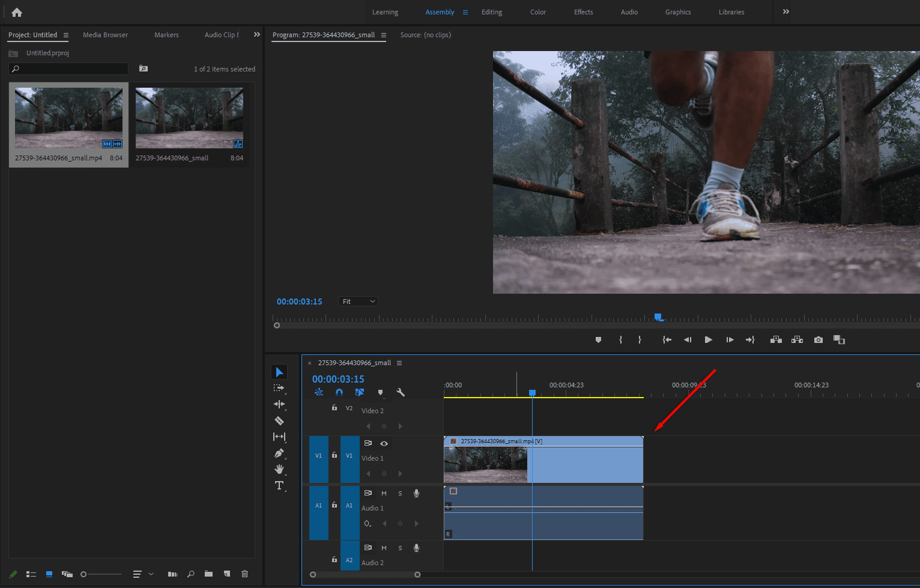920x588 pixels.
Task: Add a marker in the timeline toolbar
Action: tap(380, 392)
